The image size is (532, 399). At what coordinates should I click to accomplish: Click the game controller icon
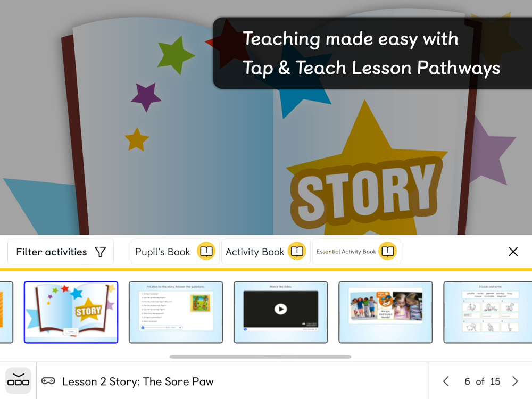click(x=48, y=381)
